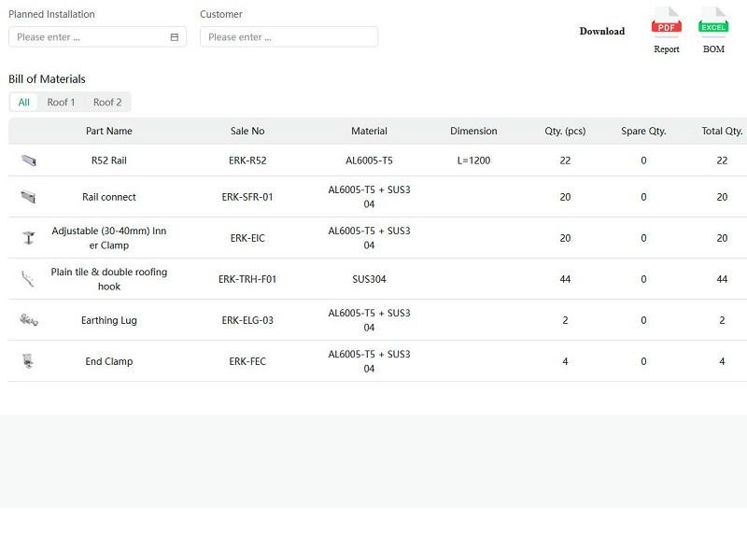This screenshot has height=560, width=747.
Task: Open the Planned Installation calendar icon
Action: 175,37
